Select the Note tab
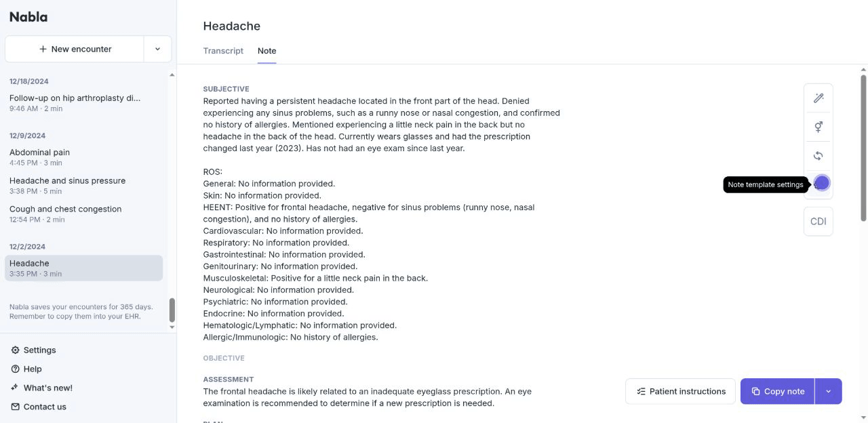 click(x=267, y=51)
